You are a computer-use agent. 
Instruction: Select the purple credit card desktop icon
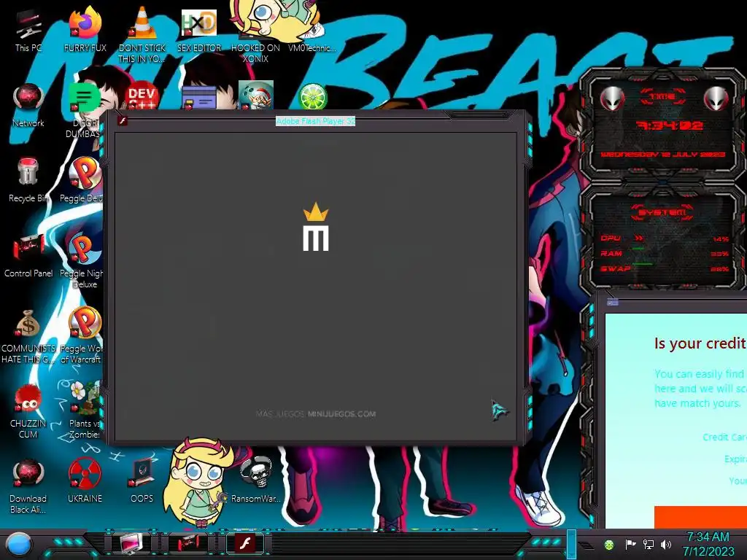point(199,98)
